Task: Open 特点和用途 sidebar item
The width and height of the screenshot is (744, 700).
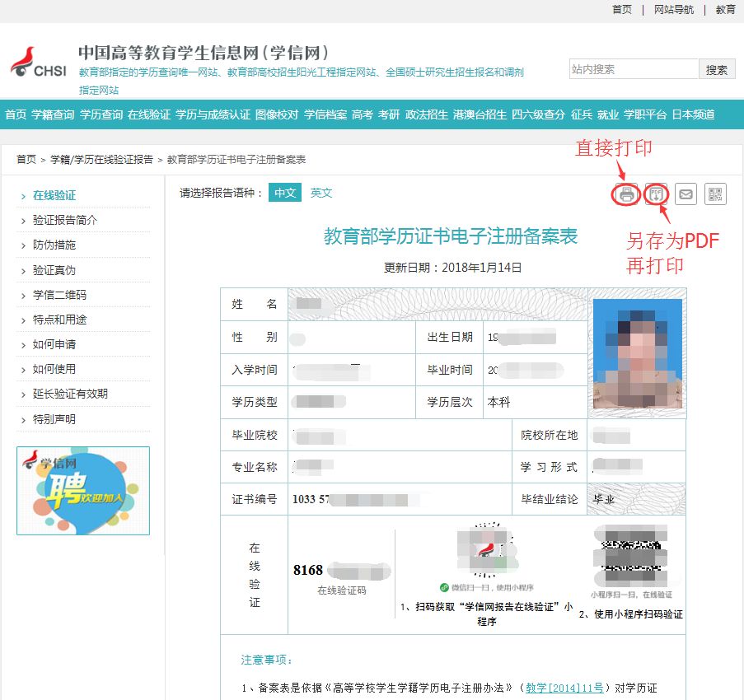Action: tap(59, 320)
